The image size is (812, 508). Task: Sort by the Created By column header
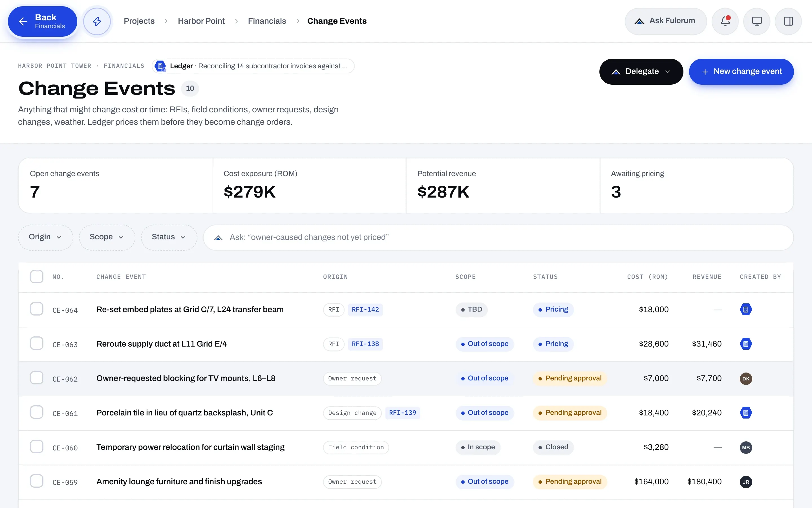click(x=760, y=277)
